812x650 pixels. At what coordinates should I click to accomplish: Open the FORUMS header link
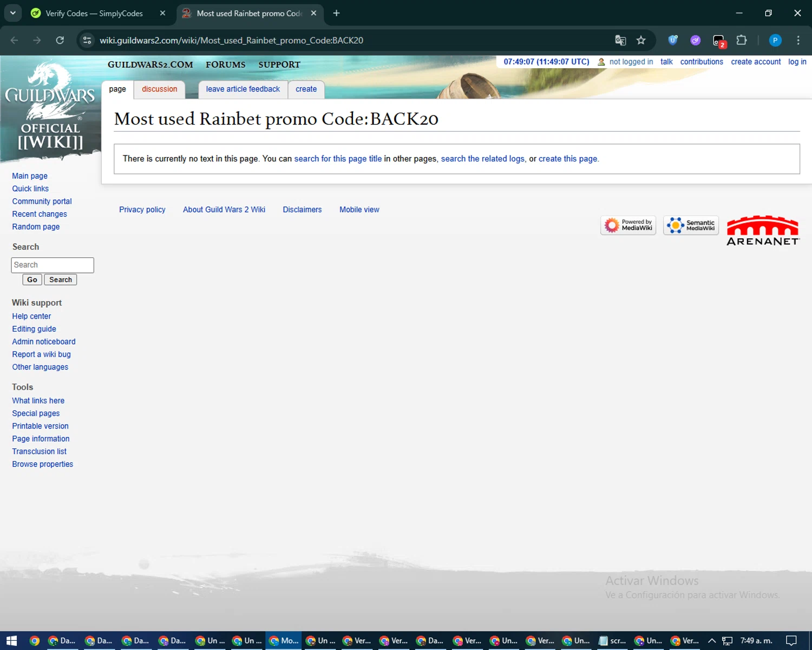(x=226, y=64)
